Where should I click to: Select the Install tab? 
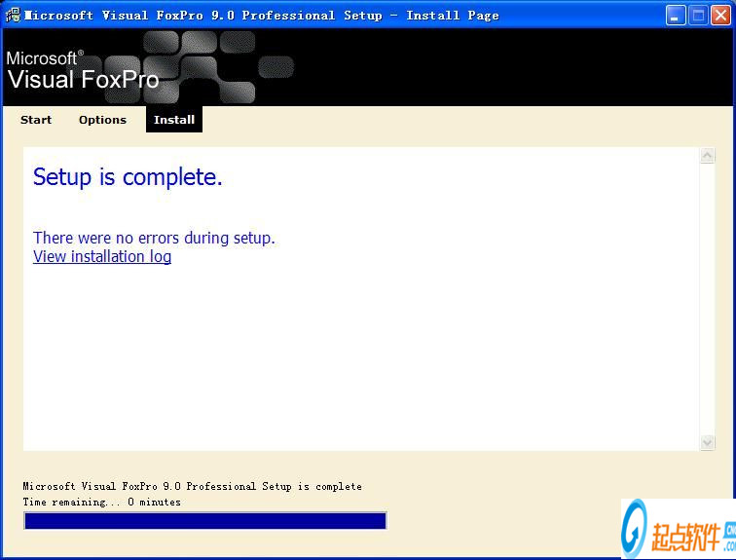[174, 119]
